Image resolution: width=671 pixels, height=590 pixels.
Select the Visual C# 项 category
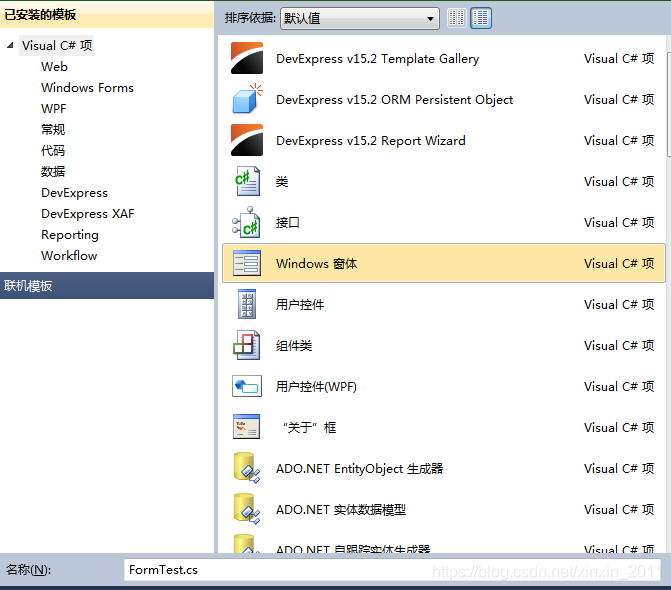tap(57, 45)
